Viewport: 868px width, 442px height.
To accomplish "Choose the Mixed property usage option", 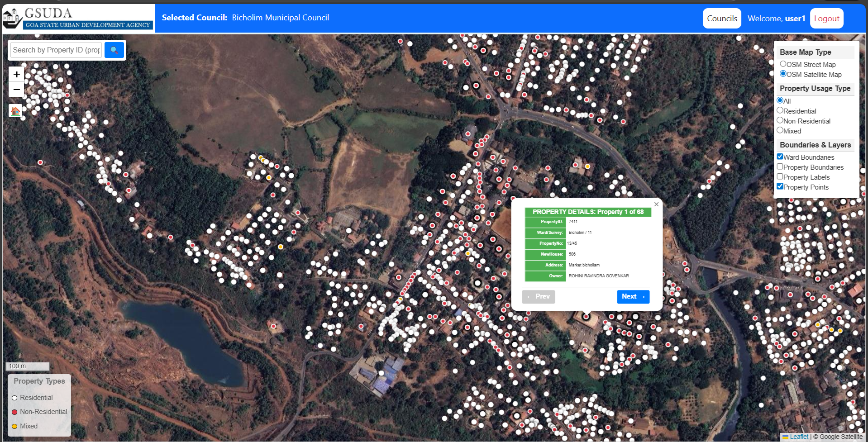I will pos(780,130).
